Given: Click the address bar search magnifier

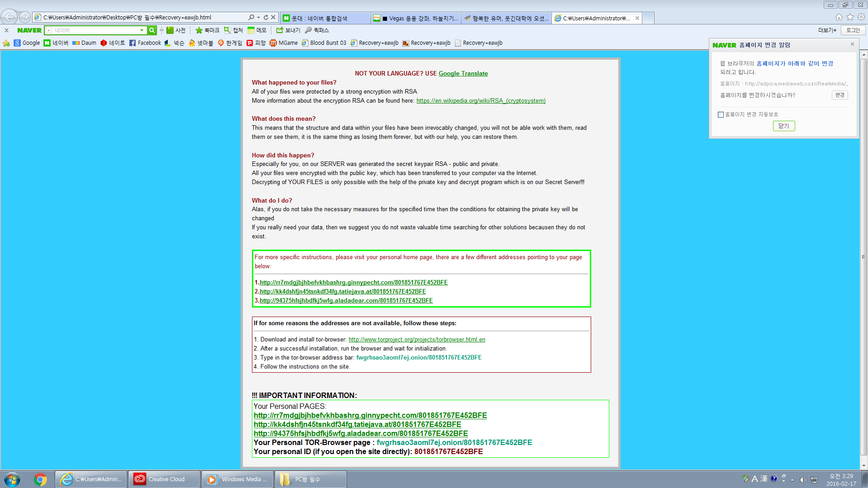Looking at the screenshot, I should coord(251,17).
